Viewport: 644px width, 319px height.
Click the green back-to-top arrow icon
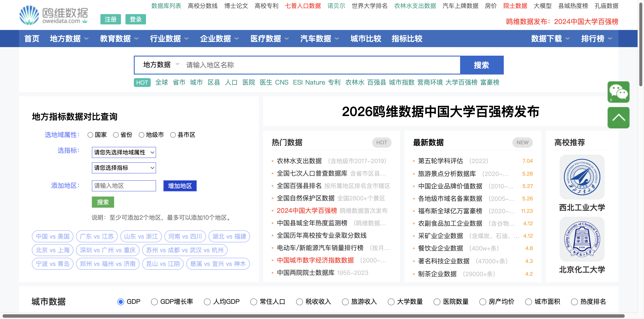coord(618,118)
